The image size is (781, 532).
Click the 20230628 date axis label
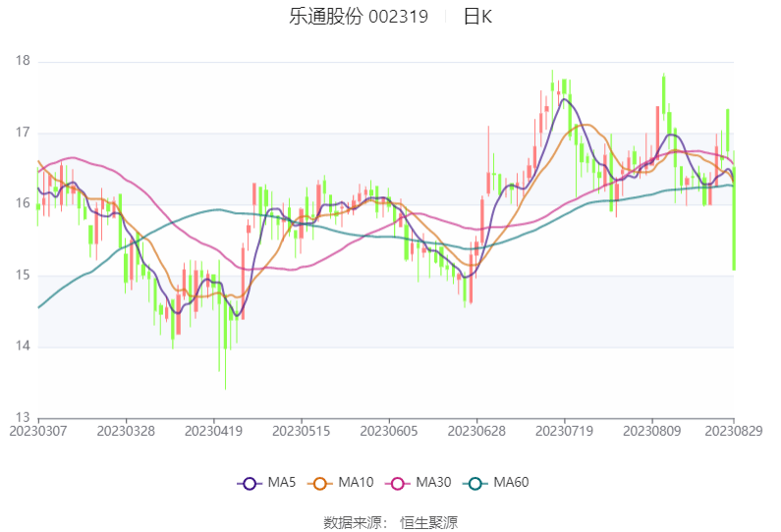(x=476, y=431)
